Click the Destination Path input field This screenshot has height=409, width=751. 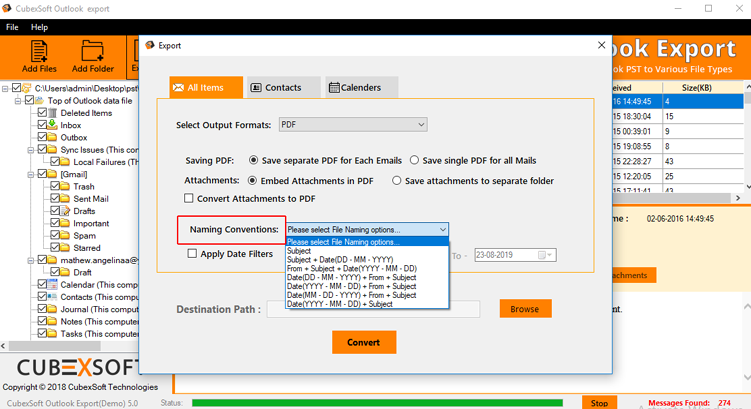[x=373, y=310]
